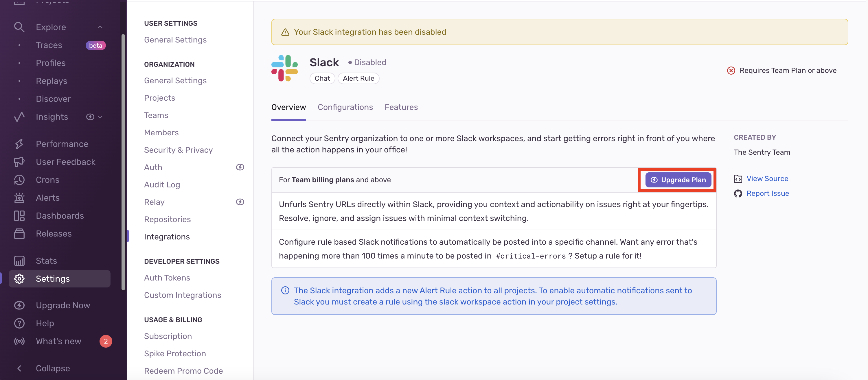Click the sidebar vertical scrollbar

123,162
